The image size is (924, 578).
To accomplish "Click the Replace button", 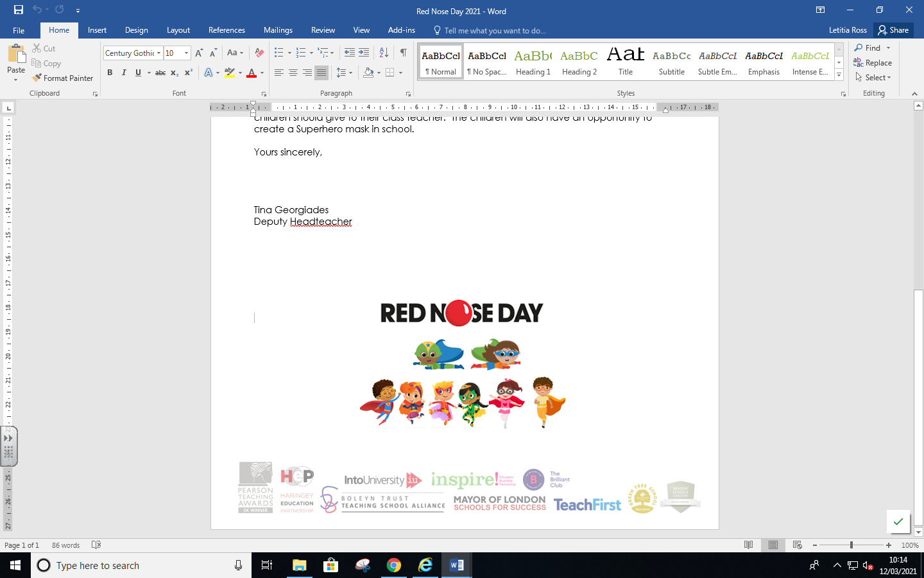I will [873, 63].
